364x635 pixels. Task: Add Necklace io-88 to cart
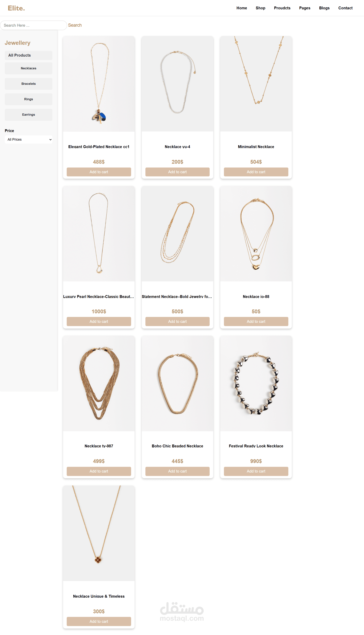point(256,322)
